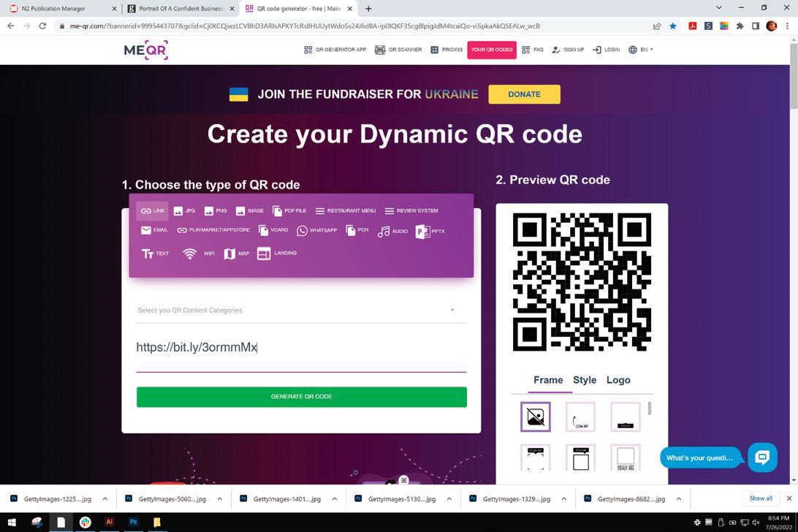The image size is (798, 532).
Task: Select the Audio QR code type
Action: (x=392, y=232)
